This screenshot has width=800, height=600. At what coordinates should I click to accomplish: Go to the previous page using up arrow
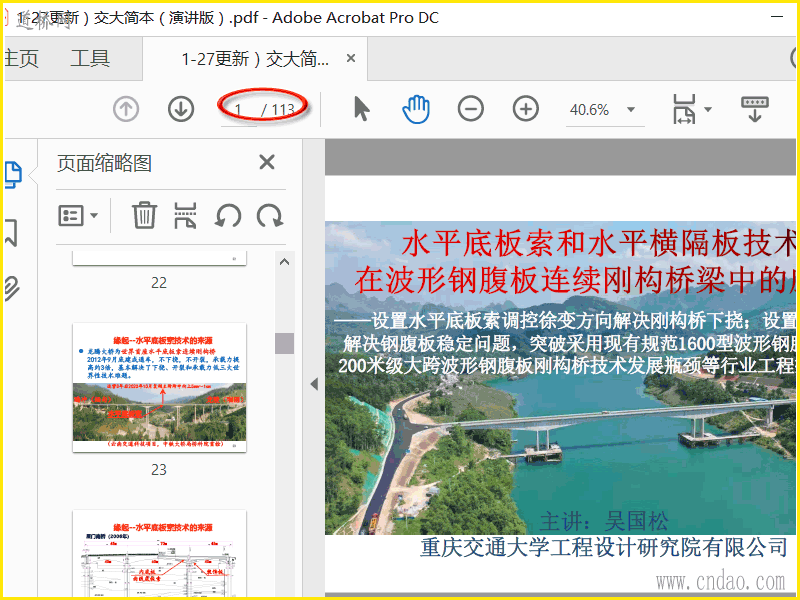(126, 109)
